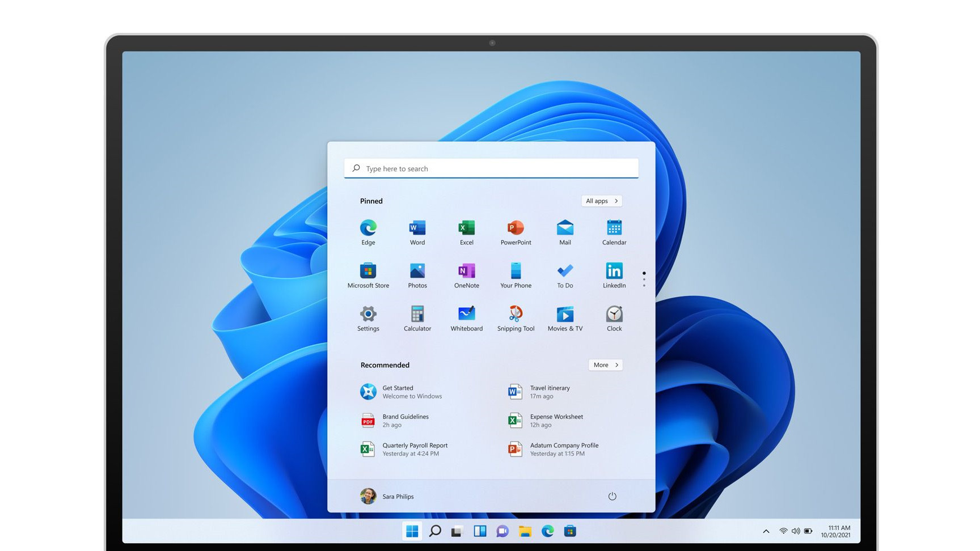Open the clock showing 11:11 AM
This screenshot has width=980, height=551.
click(836, 531)
